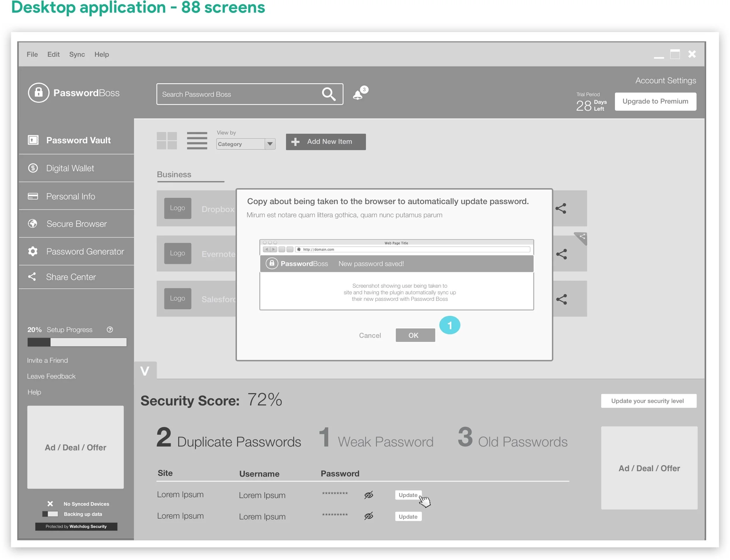The image size is (730, 560).
Task: Share the Evernote item via share icon
Action: [x=562, y=254]
